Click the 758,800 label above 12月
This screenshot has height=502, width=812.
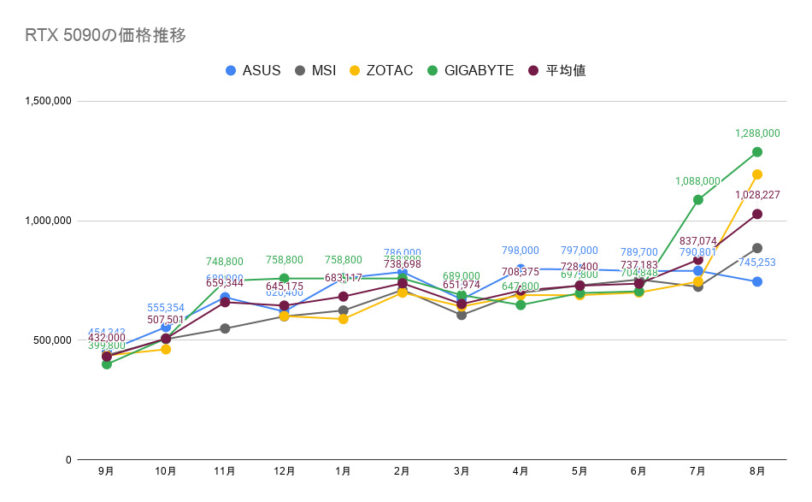click(284, 260)
